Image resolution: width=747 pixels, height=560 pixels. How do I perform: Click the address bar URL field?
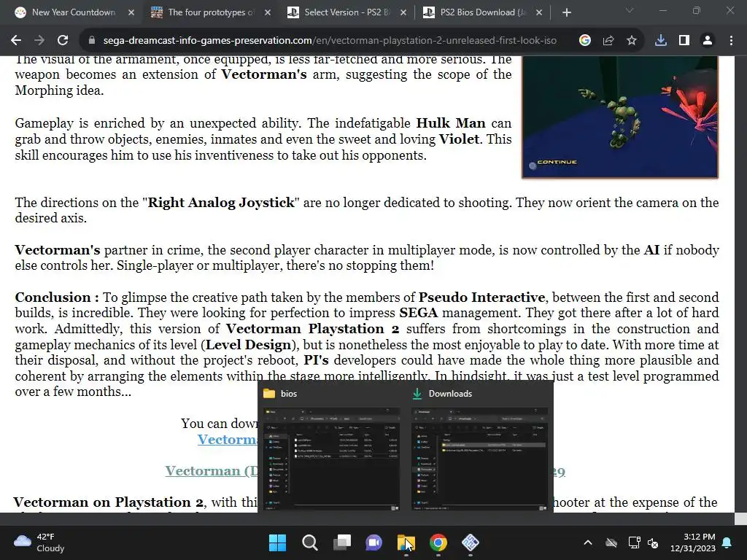330,41
